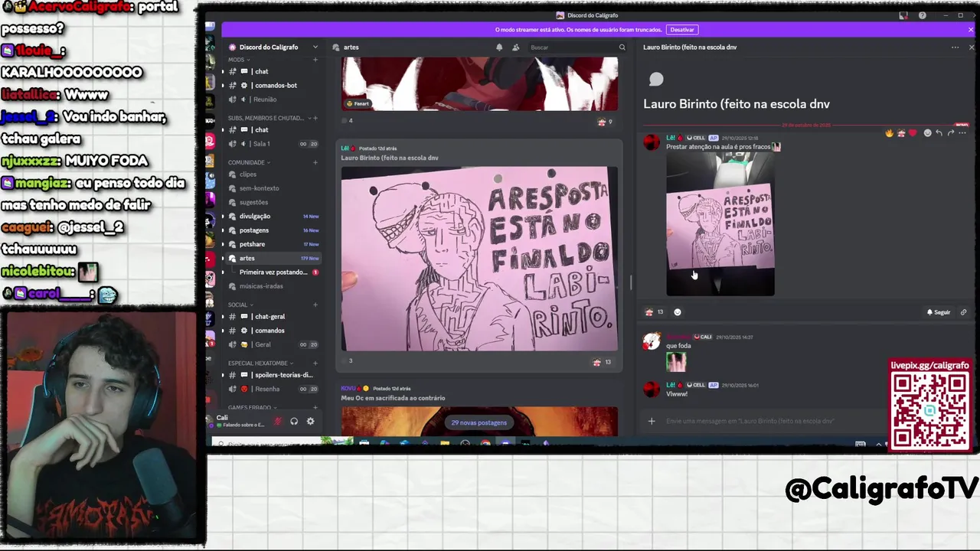
Task: Open the sugestões channel
Action: tap(274, 202)
